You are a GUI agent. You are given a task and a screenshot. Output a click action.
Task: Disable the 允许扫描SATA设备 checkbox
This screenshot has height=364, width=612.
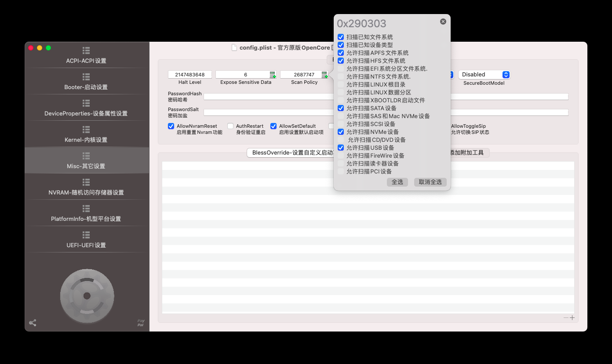[x=341, y=108]
